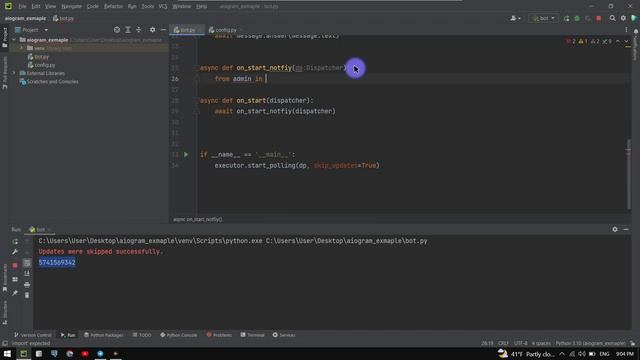Click Collapse All in Project panel
Viewport: 640px width, 360px height.
139,30
